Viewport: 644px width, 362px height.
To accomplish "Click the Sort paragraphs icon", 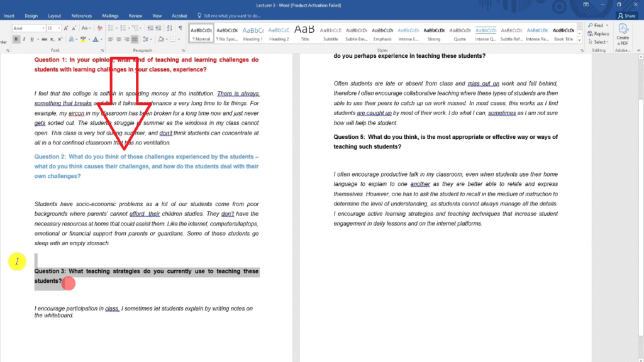I will pyautogui.click(x=170, y=28).
